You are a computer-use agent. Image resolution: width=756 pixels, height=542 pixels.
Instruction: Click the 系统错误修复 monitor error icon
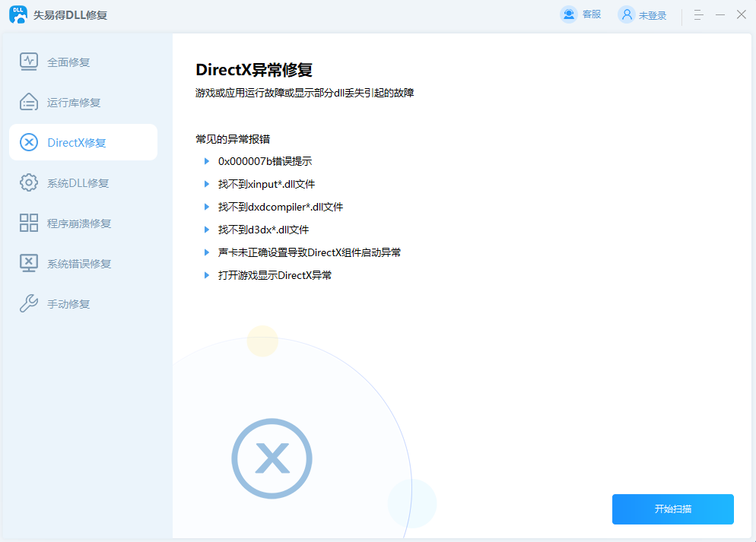click(28, 263)
